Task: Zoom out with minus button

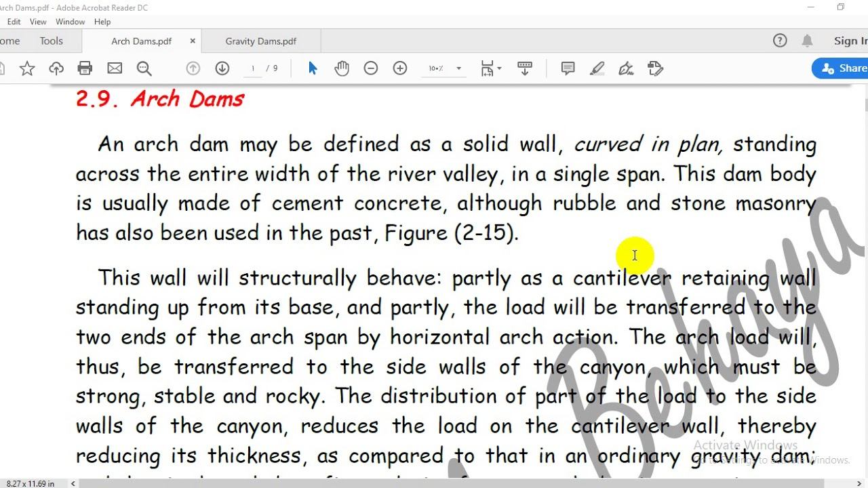Action: [x=371, y=68]
